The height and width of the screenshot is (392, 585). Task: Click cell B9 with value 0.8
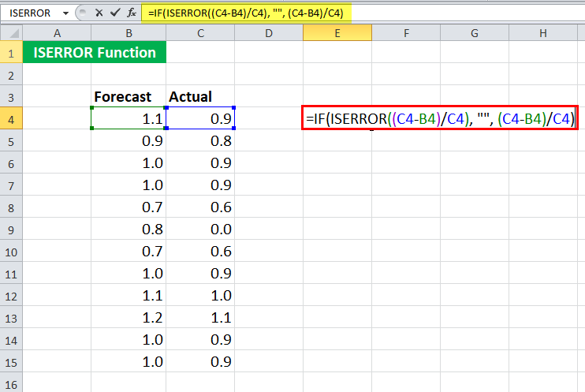(x=129, y=229)
